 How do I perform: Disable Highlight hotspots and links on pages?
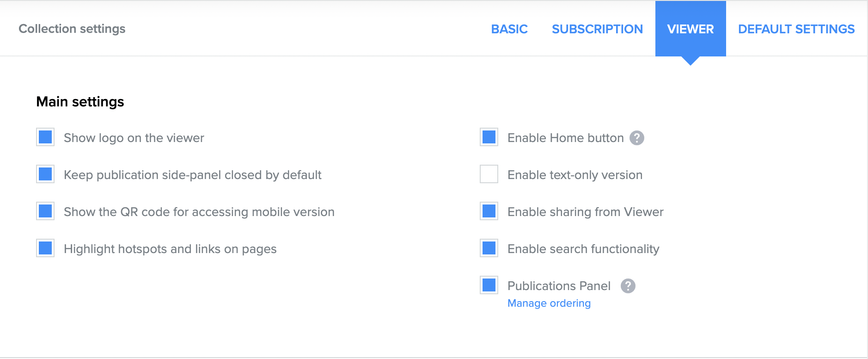click(x=45, y=248)
